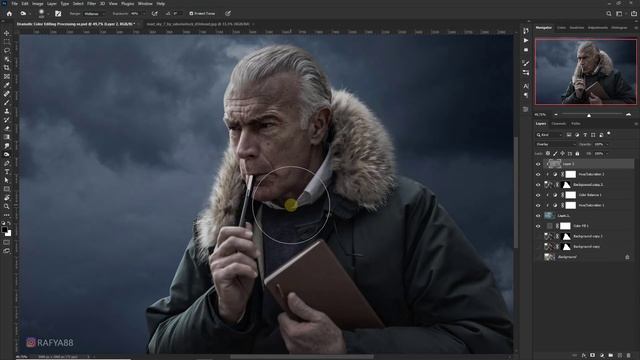This screenshot has width=640, height=360.
Task: Click the create new layer icon
Action: pos(620,356)
